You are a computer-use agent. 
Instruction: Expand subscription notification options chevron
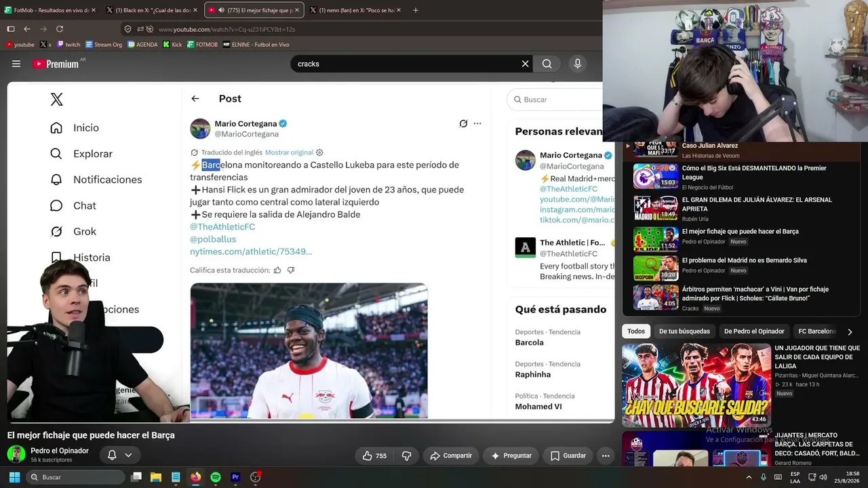(x=128, y=455)
